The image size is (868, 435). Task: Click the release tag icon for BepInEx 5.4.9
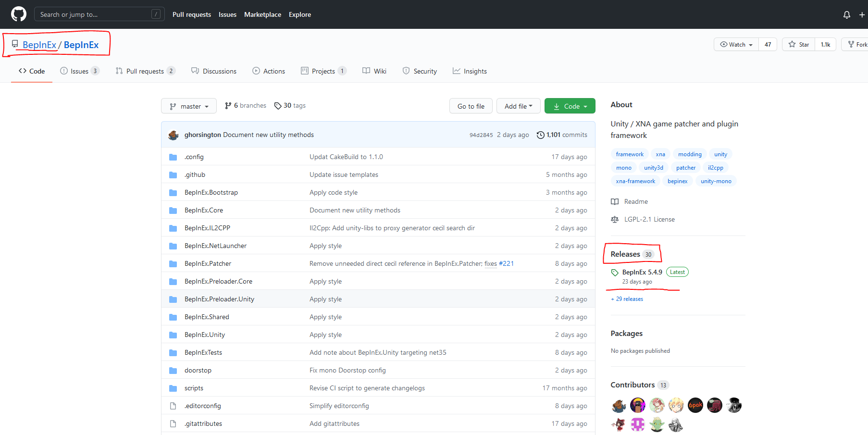click(x=615, y=273)
